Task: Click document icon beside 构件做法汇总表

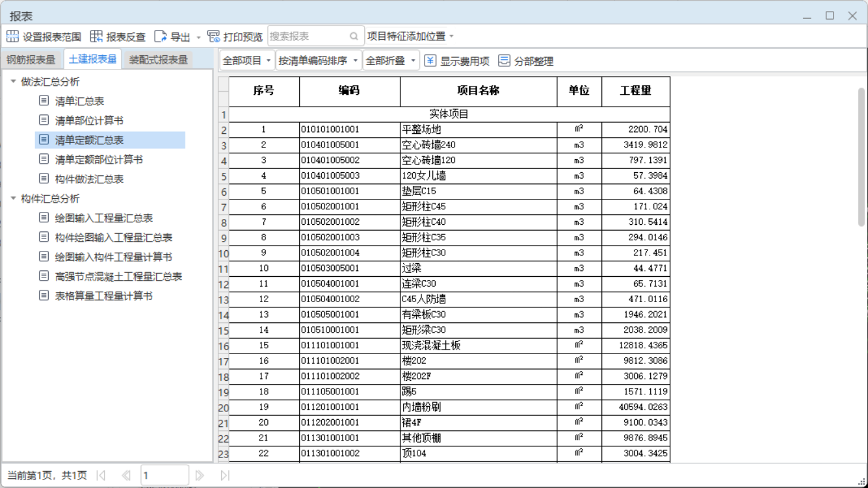Action: (x=44, y=179)
